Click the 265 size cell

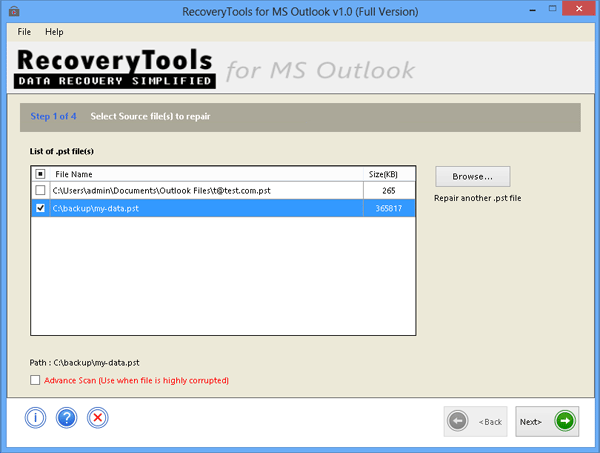tap(389, 191)
